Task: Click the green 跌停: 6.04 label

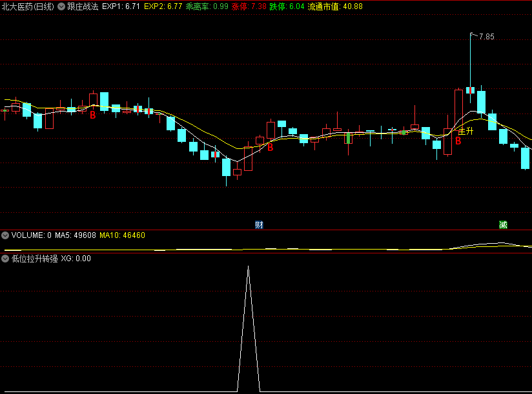Action: pos(287,6)
